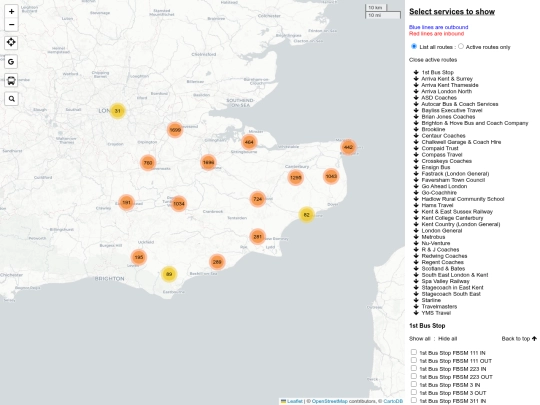The width and height of the screenshot is (540, 405).
Task: Jump to YMS Travel operator
Action: click(436, 313)
